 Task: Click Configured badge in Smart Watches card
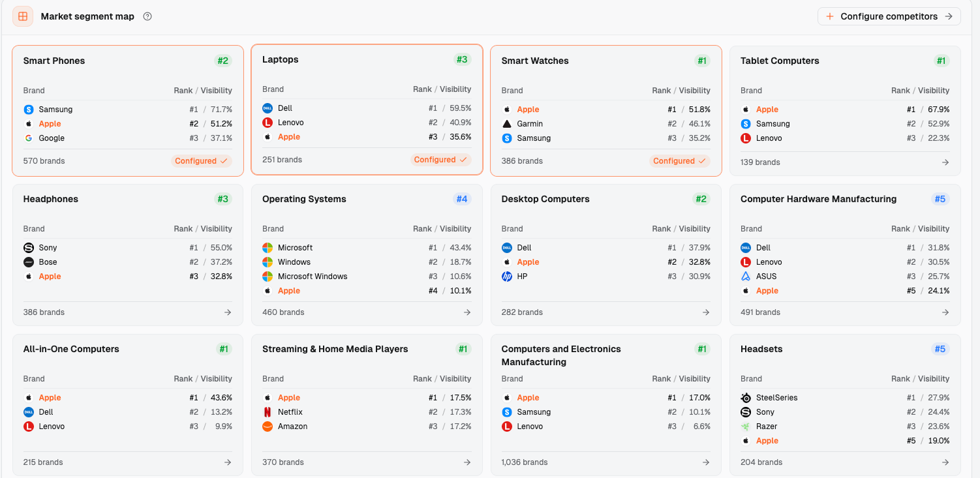click(680, 161)
